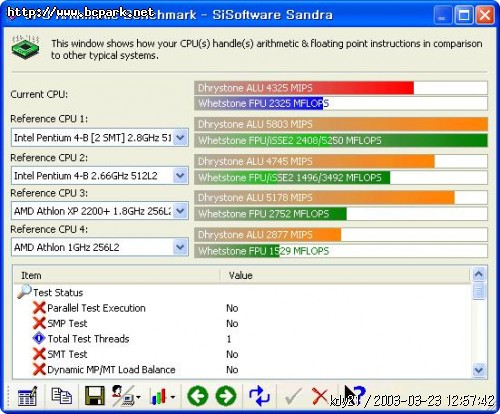500x414 pixels.
Task: Open Reference CPU 2 dropdown arrow
Action: click(180, 175)
